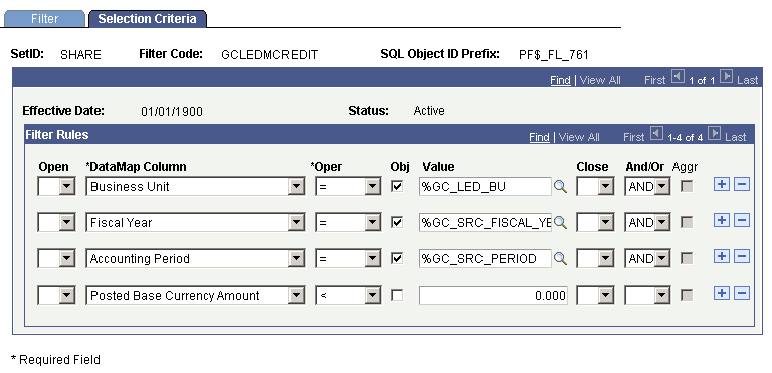Uncheck Obj checkbox for Business Unit row

coord(397,186)
